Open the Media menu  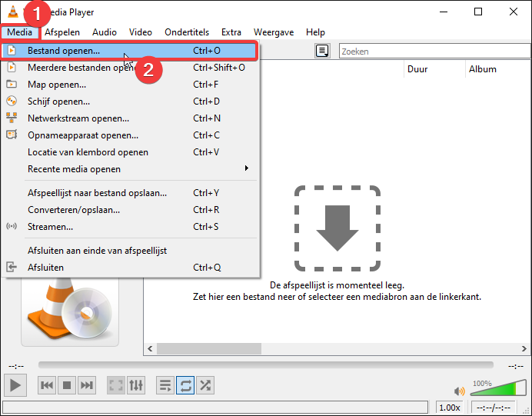(20, 32)
